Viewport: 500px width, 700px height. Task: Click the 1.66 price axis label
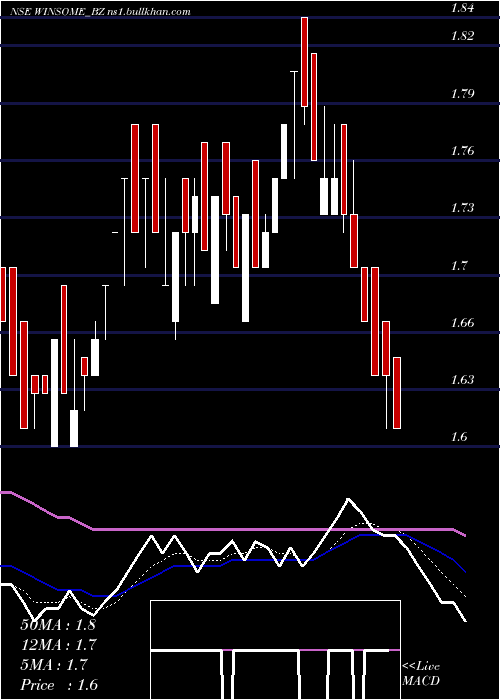(462, 323)
